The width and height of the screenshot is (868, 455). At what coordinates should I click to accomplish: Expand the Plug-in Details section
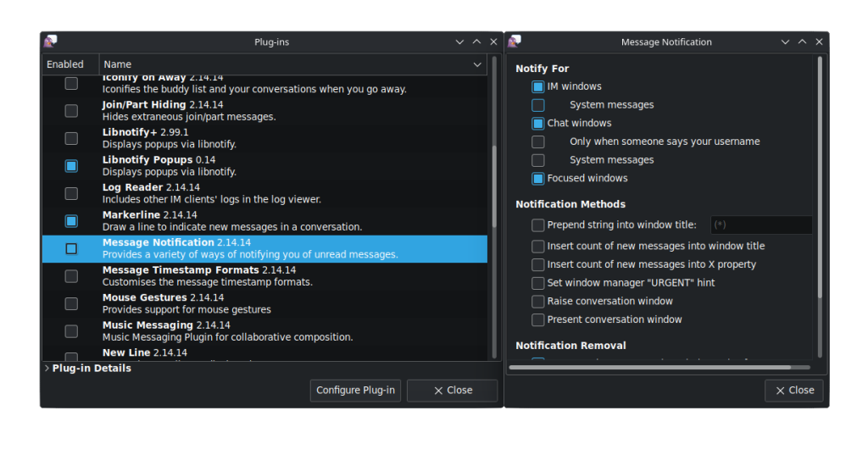(47, 368)
